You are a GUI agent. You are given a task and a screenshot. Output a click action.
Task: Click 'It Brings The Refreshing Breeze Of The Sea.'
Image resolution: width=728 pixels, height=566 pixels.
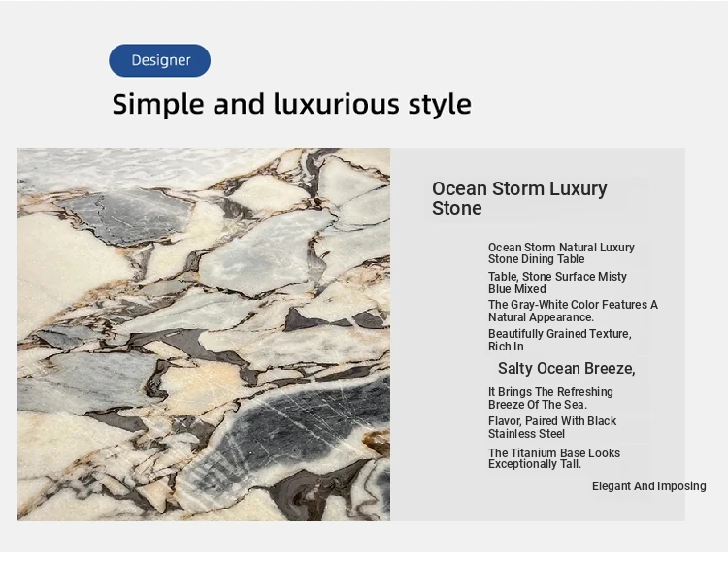click(x=550, y=398)
